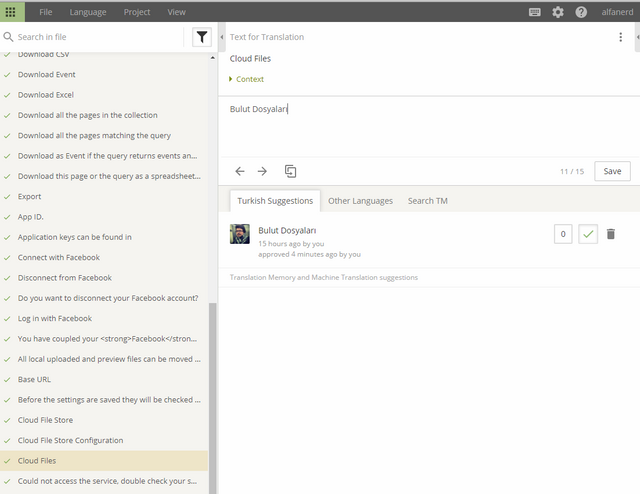Select 'Base URL' string

click(x=104, y=380)
